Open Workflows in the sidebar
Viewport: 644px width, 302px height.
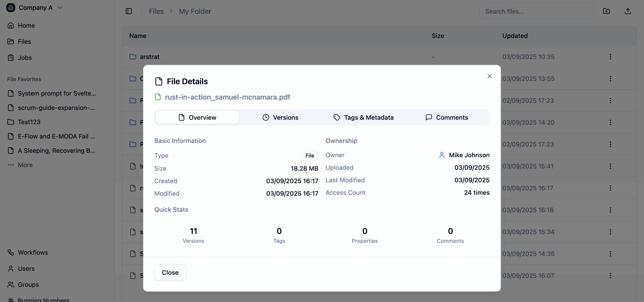click(33, 252)
